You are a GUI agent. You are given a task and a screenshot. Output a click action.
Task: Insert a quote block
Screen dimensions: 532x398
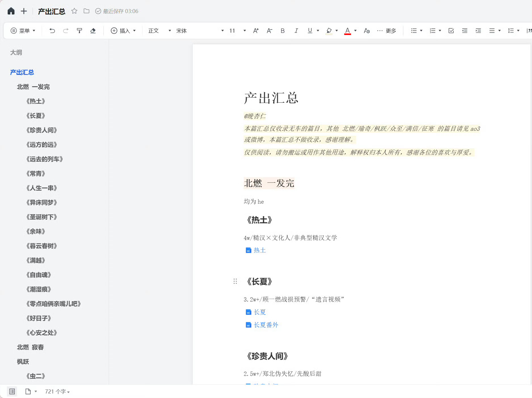click(529, 31)
